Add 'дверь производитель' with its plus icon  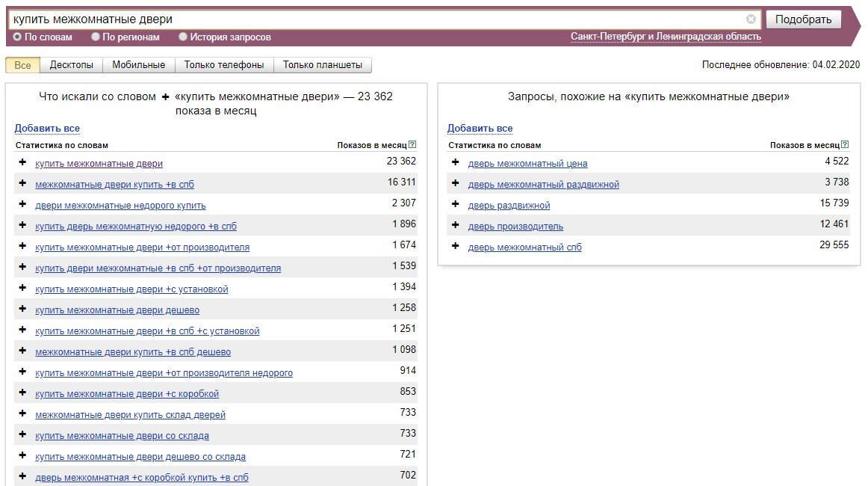coord(456,225)
